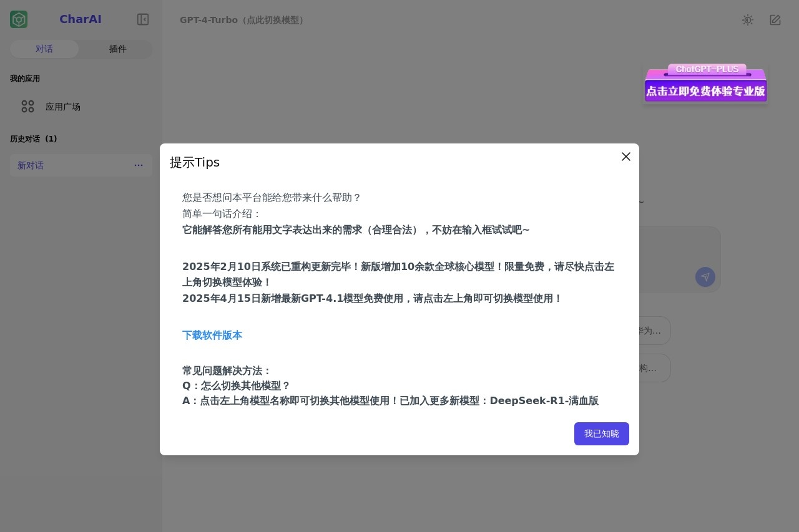
Task: Click the CharAI title text
Action: (80, 19)
